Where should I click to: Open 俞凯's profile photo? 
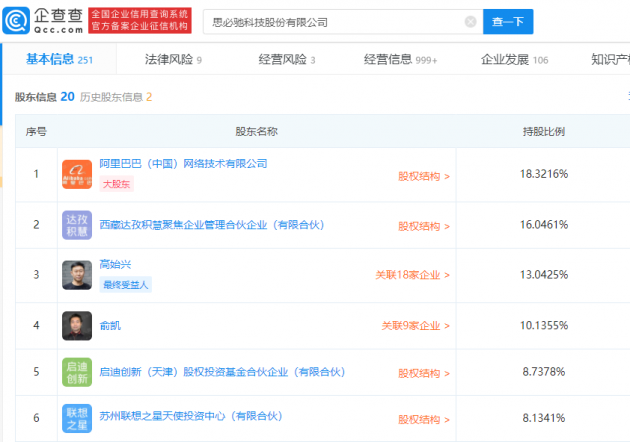coord(77,325)
